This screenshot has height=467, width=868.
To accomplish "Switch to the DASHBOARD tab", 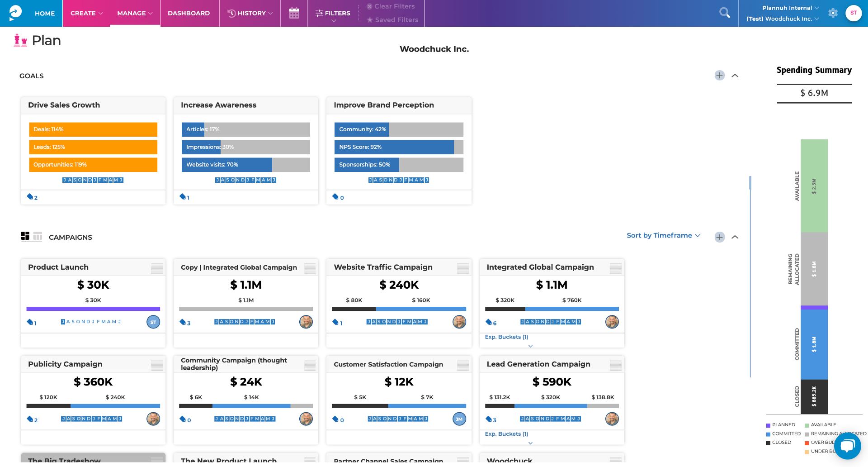I will click(189, 13).
